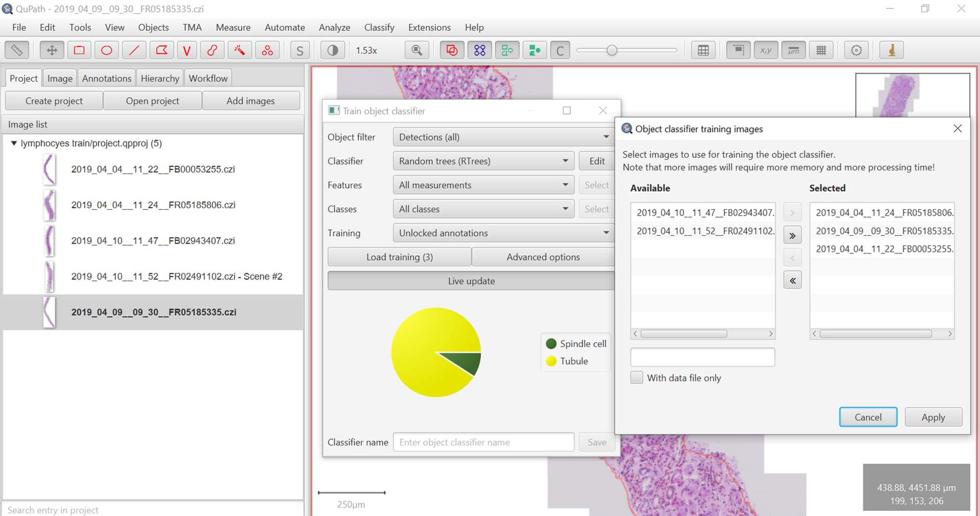980x516 pixels.
Task: Toggle selection mode with the S icon
Action: (300, 50)
